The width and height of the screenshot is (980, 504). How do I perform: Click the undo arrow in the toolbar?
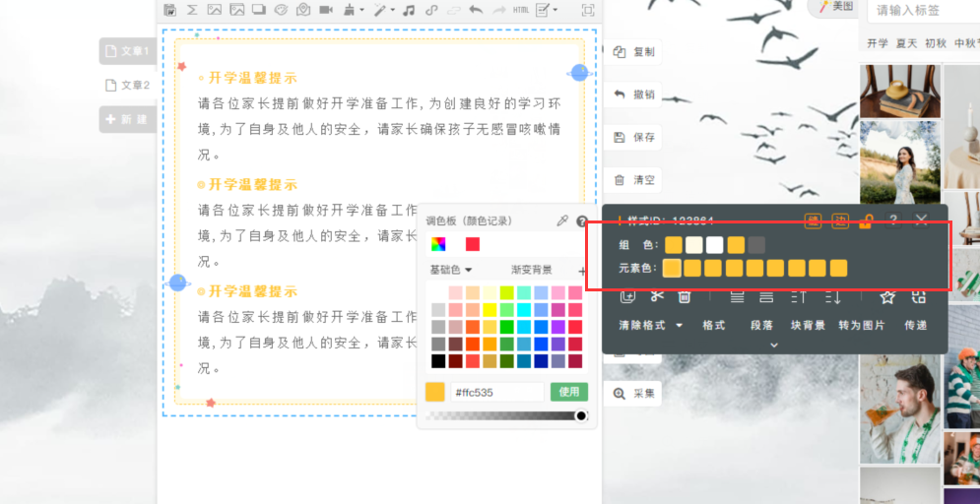[x=476, y=10]
